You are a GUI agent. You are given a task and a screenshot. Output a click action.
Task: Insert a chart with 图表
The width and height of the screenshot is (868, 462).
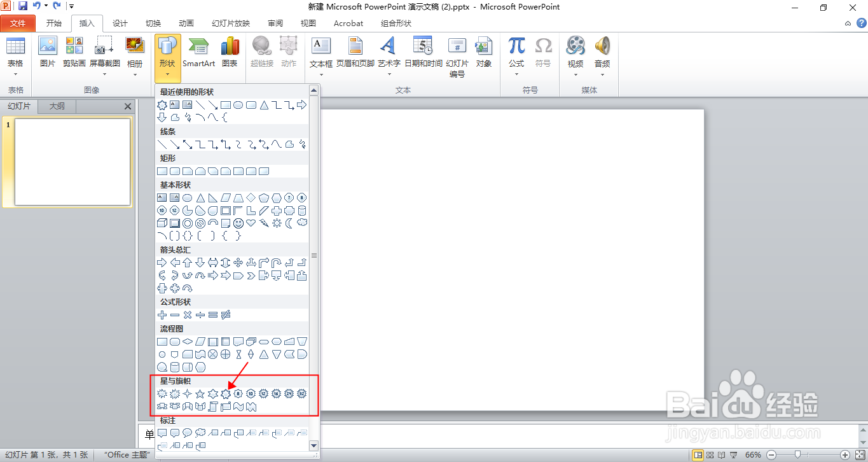pyautogui.click(x=230, y=52)
